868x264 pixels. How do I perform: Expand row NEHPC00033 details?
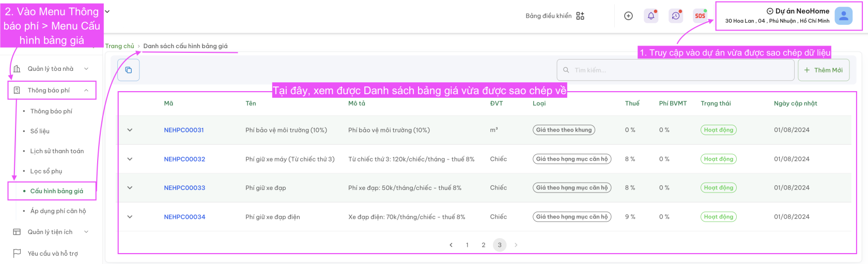tap(130, 187)
